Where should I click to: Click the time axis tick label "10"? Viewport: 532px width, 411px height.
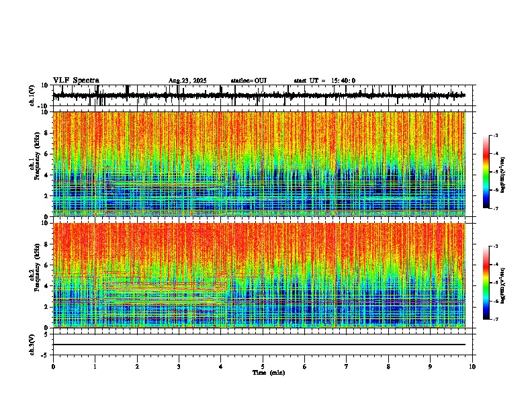point(472,367)
